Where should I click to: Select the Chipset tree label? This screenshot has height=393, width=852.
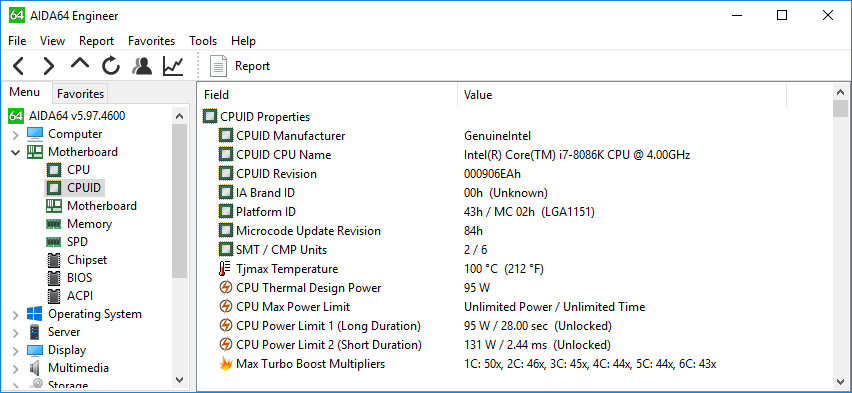[x=87, y=260]
